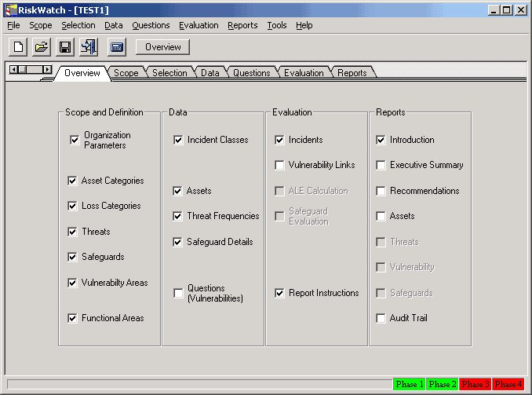Click the tab scroll right arrow
Image resolution: width=532 pixels, height=395 pixels.
(47, 70)
